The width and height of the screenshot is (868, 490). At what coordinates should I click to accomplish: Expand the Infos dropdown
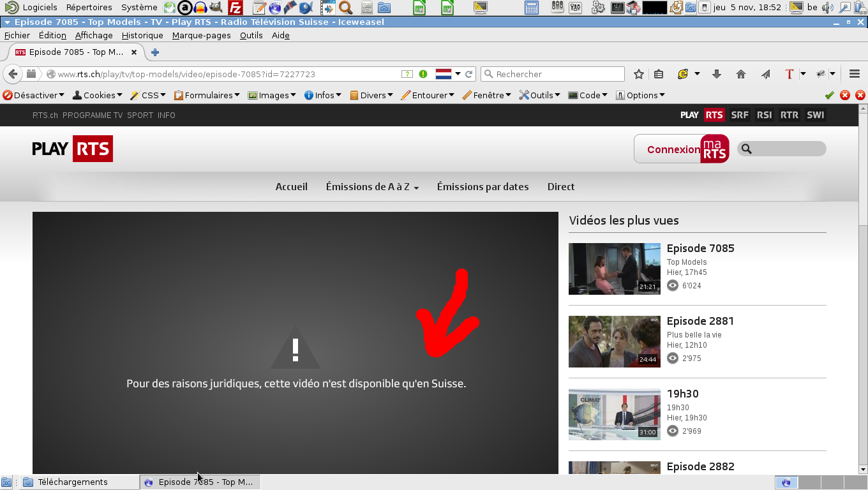[x=323, y=95]
